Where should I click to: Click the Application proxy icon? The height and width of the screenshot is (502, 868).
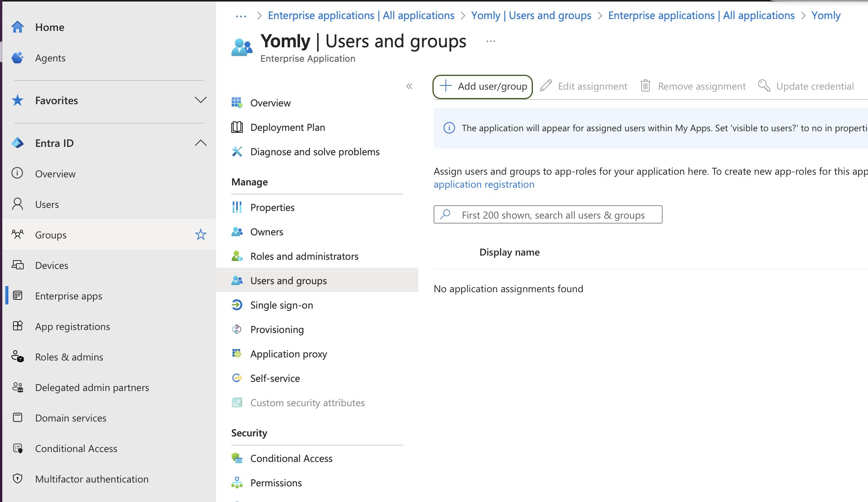point(237,354)
